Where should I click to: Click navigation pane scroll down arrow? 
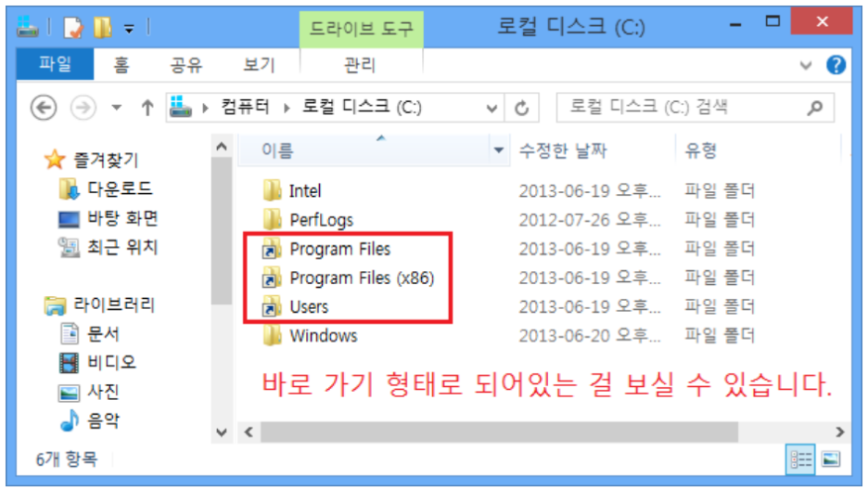point(222,433)
